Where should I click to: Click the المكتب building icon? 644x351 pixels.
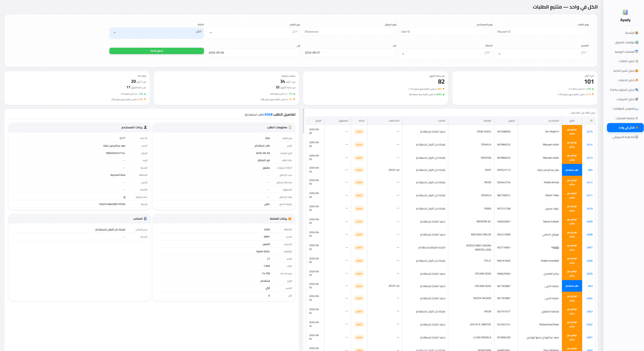[145, 219]
